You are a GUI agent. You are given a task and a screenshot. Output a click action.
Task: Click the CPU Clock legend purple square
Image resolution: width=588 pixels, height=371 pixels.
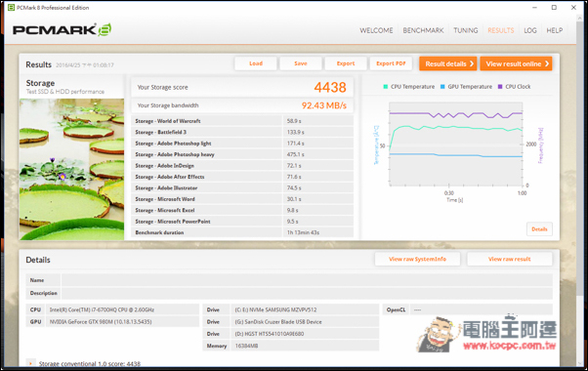[x=500, y=87]
